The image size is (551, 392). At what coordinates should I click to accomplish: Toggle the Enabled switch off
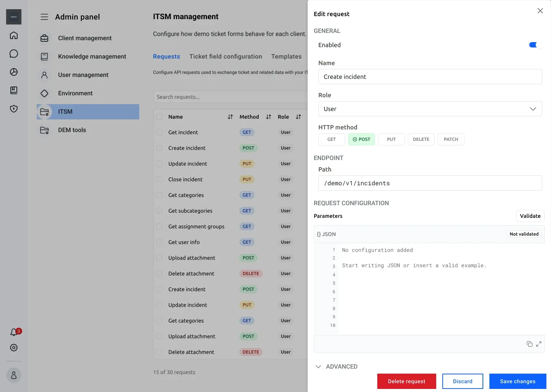coord(535,45)
